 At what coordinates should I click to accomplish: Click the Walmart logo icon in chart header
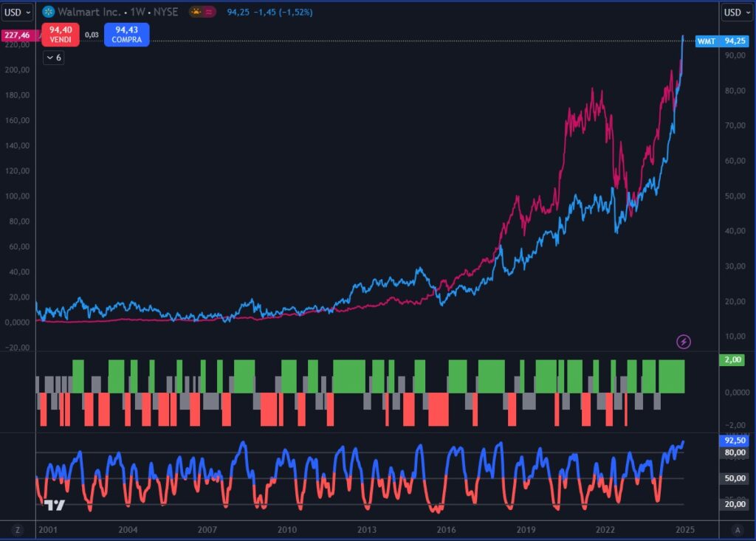pyautogui.click(x=49, y=12)
